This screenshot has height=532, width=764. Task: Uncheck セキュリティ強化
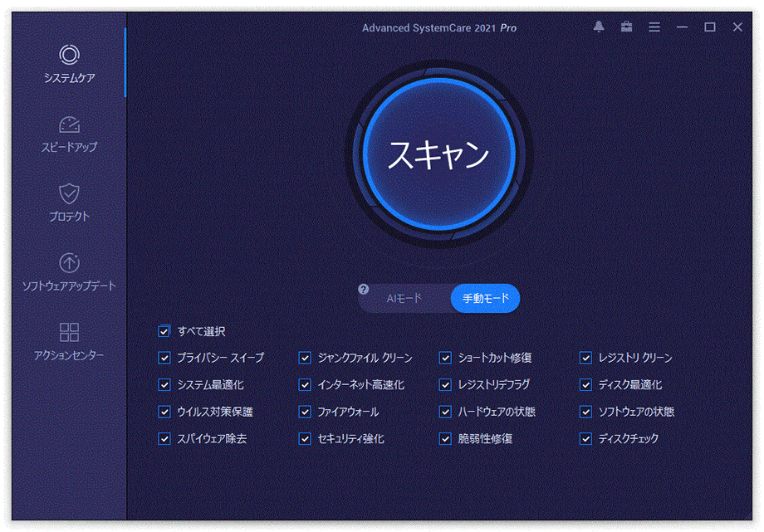305,438
